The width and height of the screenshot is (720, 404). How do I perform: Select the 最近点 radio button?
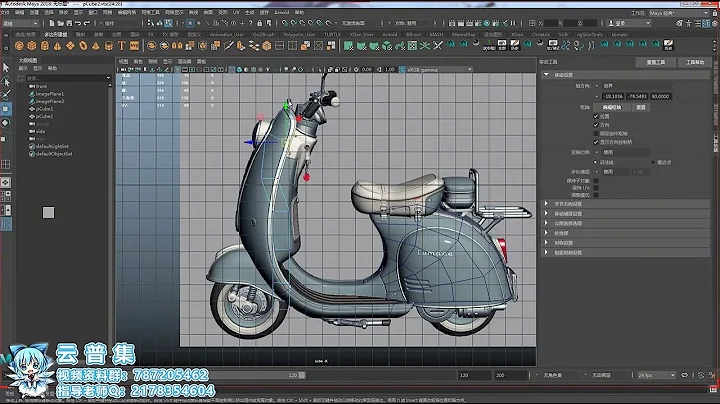point(653,163)
